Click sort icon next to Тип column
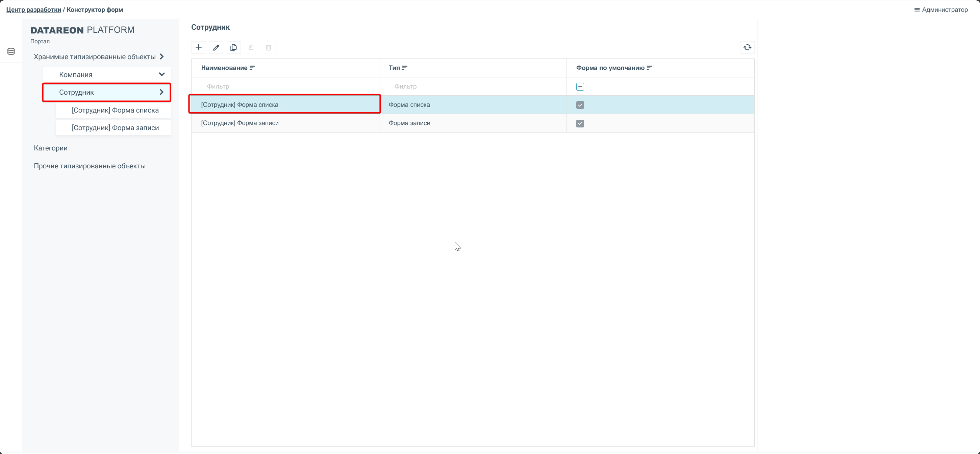Screen dimensions: 980x454 [x=405, y=68]
